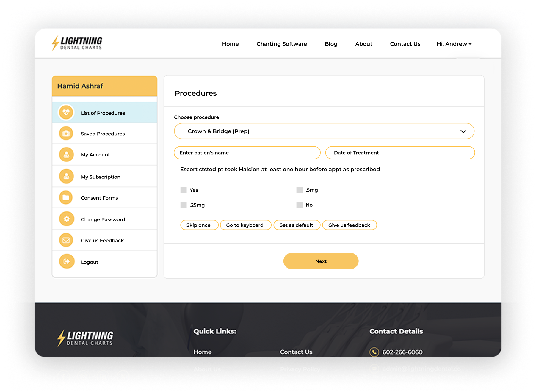Click the Consent Forms folder icon
Screen dimensions: 536x392
coord(66,197)
